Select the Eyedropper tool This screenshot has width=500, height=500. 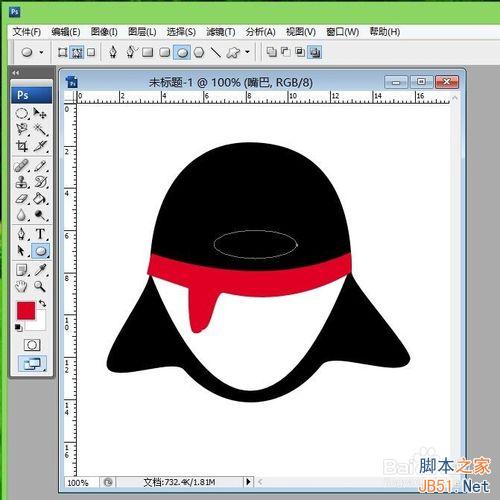pyautogui.click(x=40, y=270)
